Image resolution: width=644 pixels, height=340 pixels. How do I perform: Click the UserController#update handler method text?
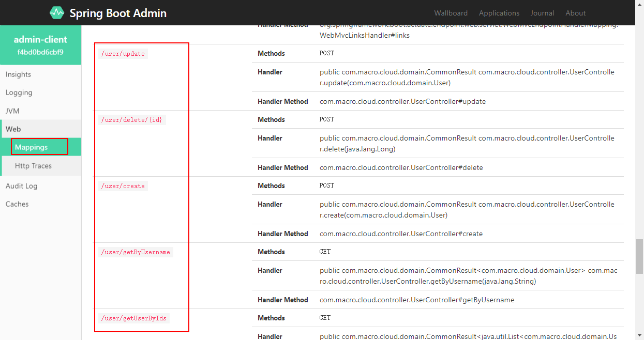coord(402,101)
